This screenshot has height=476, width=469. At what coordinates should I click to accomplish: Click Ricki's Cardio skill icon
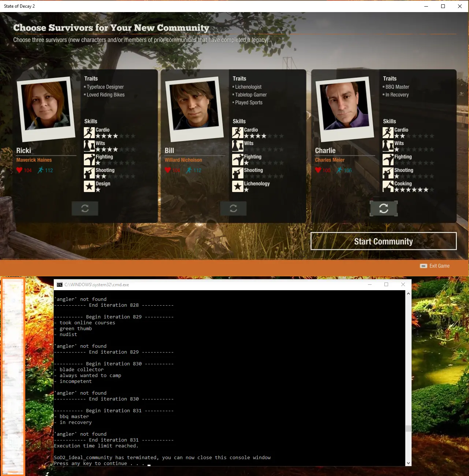click(x=89, y=133)
